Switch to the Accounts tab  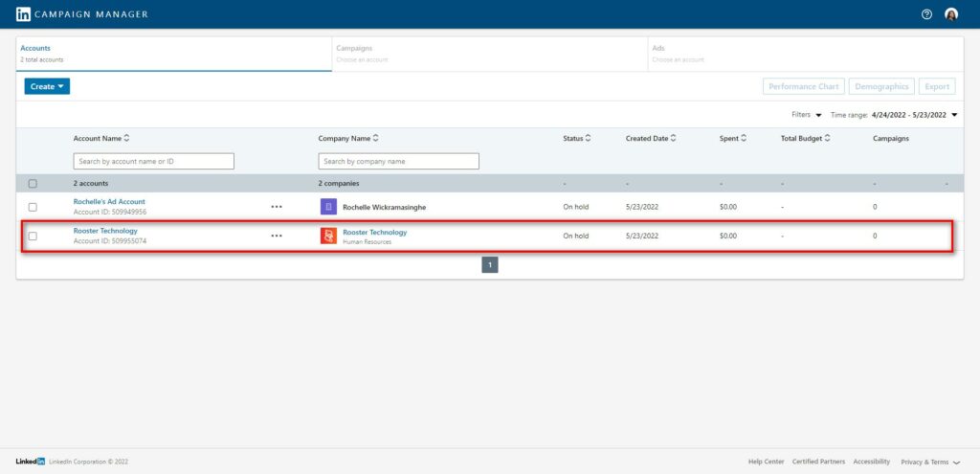[174, 54]
